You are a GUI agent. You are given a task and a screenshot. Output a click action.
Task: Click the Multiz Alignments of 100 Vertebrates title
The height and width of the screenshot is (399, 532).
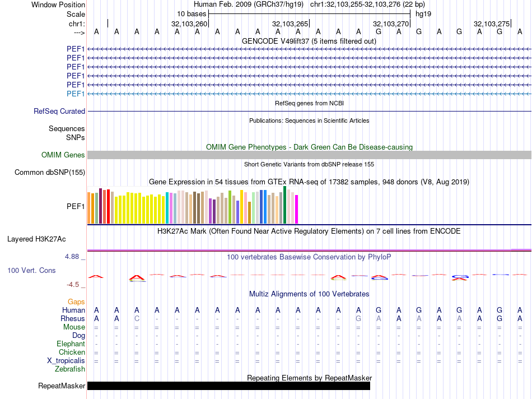pos(309,294)
